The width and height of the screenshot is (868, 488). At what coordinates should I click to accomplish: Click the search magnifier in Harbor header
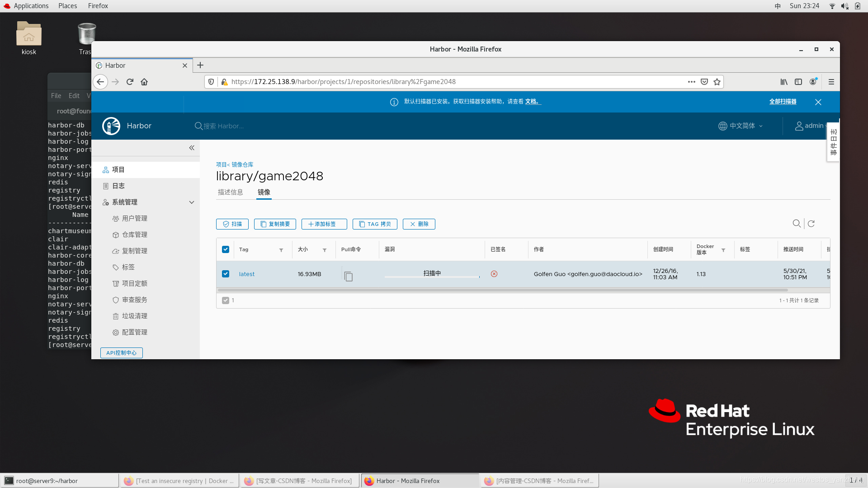(x=198, y=126)
